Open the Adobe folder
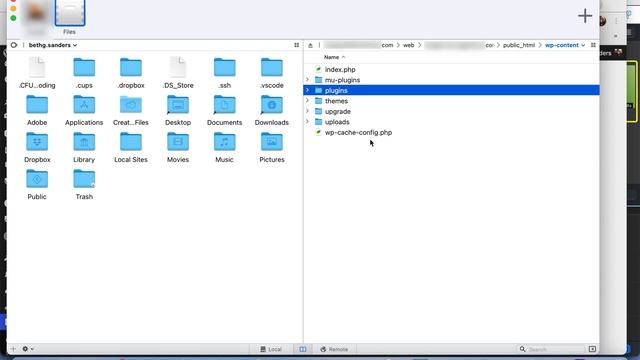 37,104
